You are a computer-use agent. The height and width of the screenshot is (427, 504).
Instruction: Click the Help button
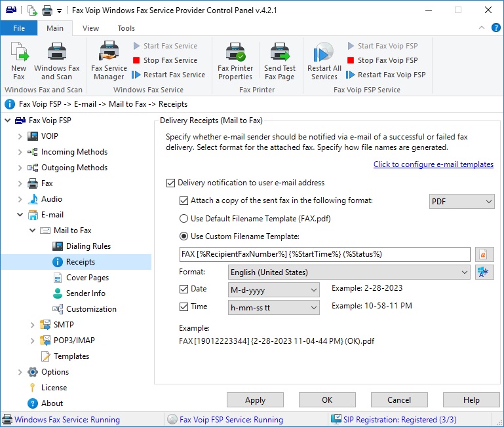(471, 400)
